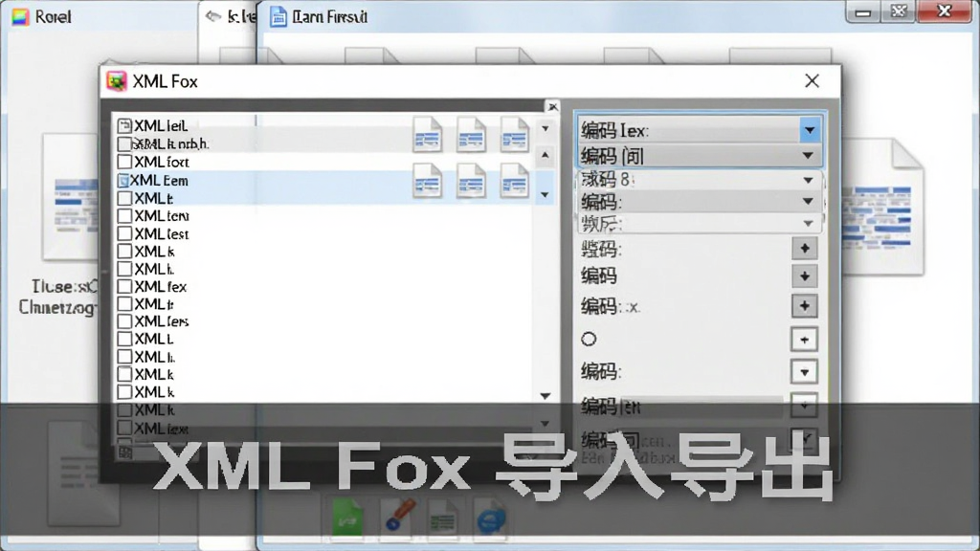Screen dimensions: 980x551
Task: Click down arrow at end of XML Eem row
Action: 545,195
